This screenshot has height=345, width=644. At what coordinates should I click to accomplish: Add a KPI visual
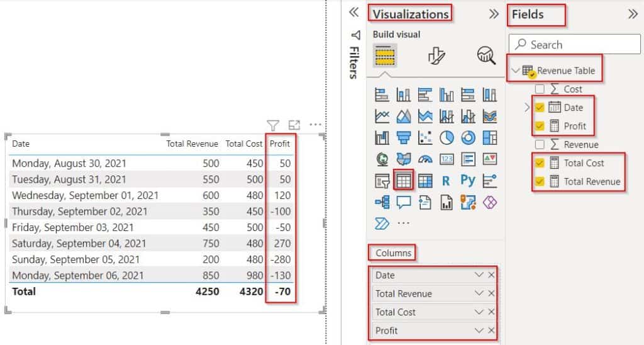489,159
